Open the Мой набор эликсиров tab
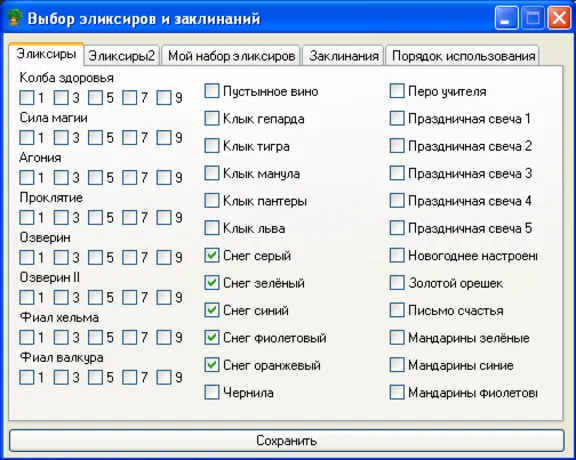This screenshot has width=576, height=460. pos(231,56)
